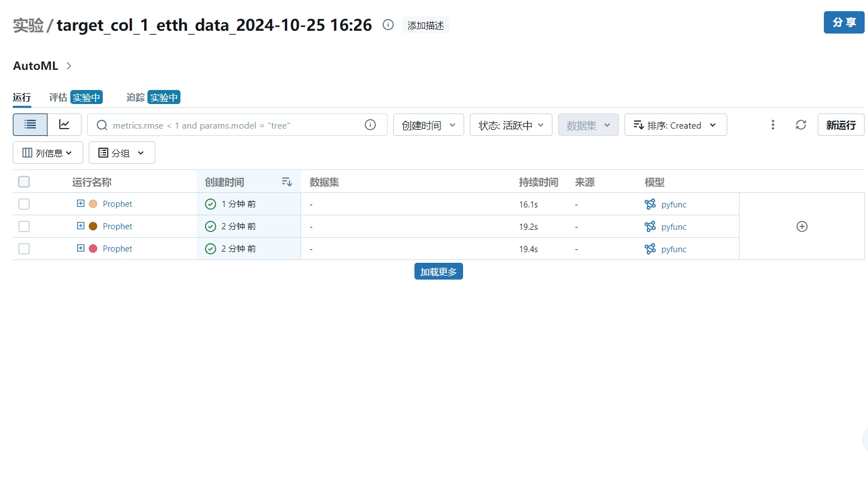Click model icon in the 19.4s row
This screenshot has height=487, width=868.
click(x=650, y=249)
